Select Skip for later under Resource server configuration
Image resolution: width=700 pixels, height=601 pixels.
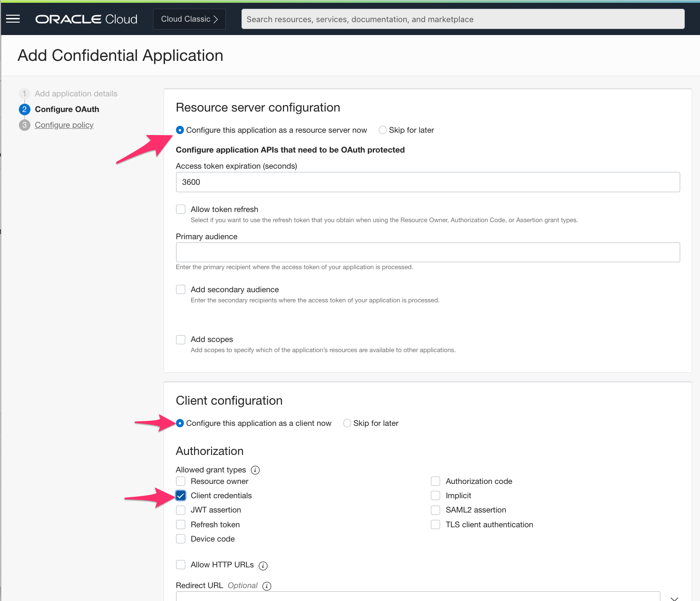(x=382, y=130)
